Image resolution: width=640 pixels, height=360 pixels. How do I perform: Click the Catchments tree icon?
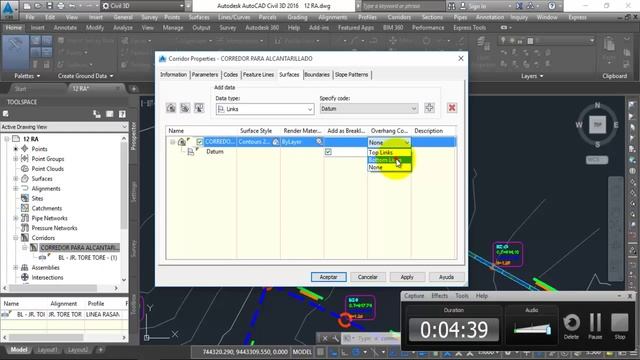click(25, 208)
